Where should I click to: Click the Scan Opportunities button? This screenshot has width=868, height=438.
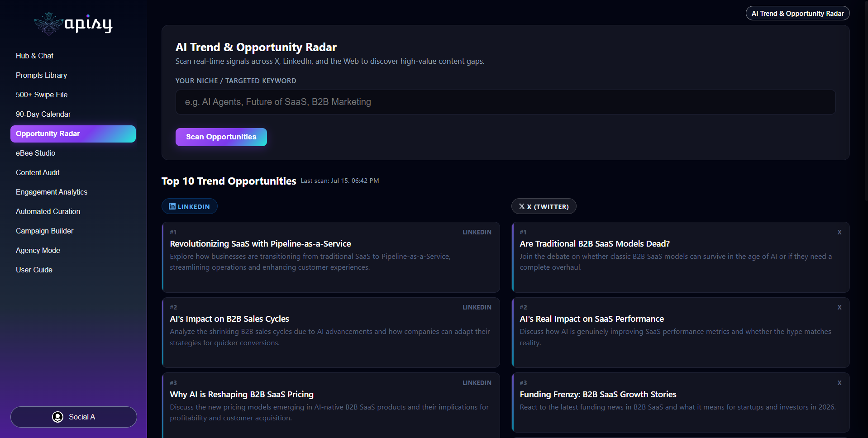pyautogui.click(x=221, y=137)
